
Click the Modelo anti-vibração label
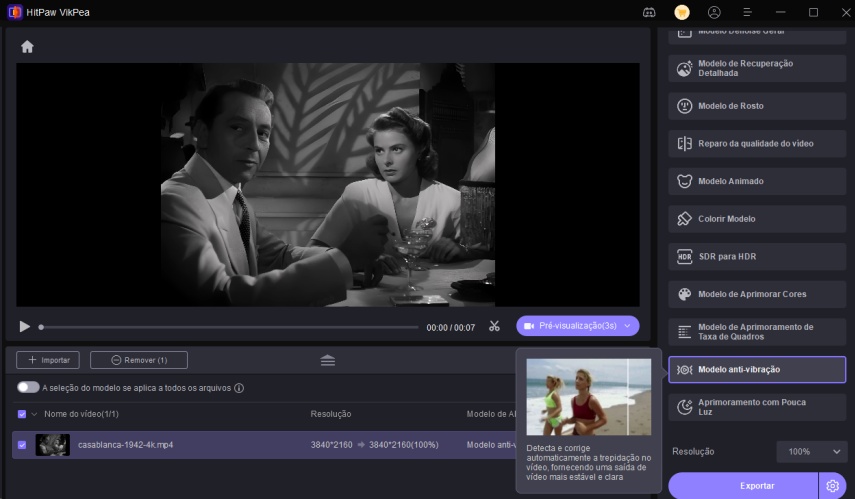coord(739,369)
